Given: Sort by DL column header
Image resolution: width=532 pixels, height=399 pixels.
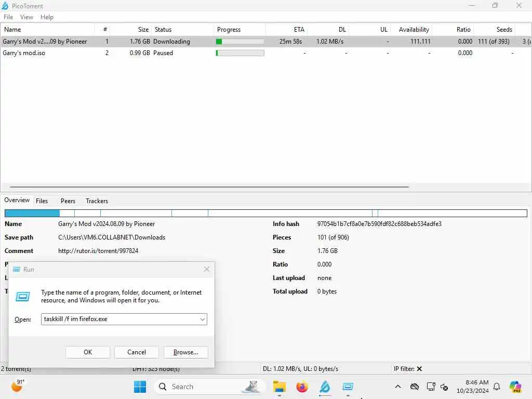Looking at the screenshot, I should point(328,30).
